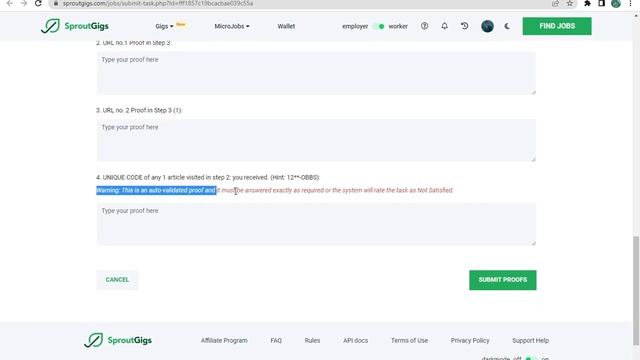Open the Affiliate Program link
Viewport: 640px width, 360px height.
[224, 340]
